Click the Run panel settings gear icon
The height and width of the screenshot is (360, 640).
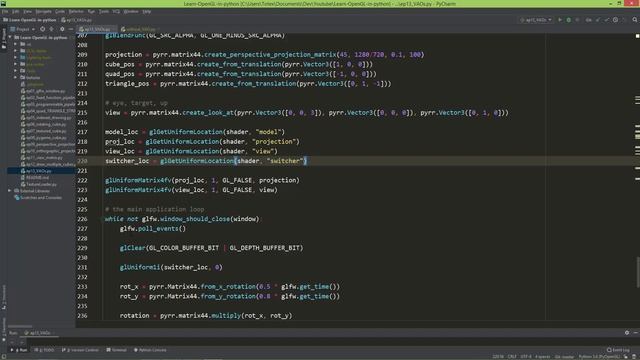point(627,333)
